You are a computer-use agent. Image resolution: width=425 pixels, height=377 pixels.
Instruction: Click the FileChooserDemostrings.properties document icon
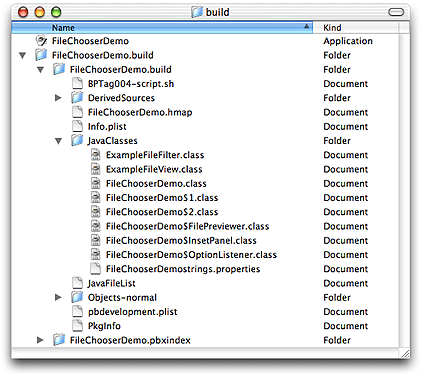pos(96,269)
